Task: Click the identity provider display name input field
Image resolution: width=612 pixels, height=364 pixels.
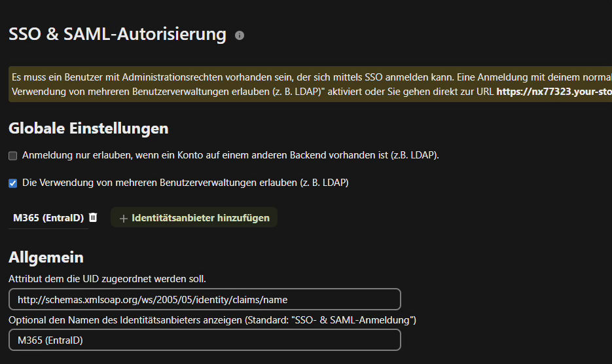Action: (x=204, y=340)
